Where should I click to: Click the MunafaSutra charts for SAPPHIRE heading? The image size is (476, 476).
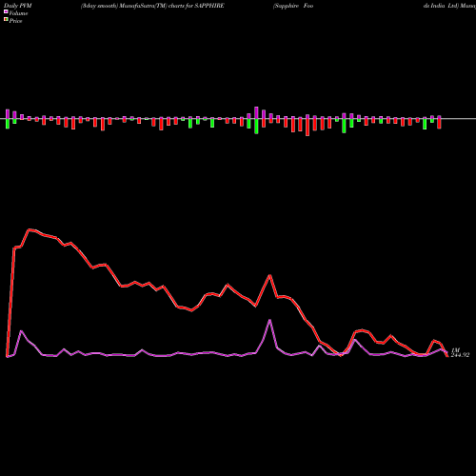pos(152,6)
